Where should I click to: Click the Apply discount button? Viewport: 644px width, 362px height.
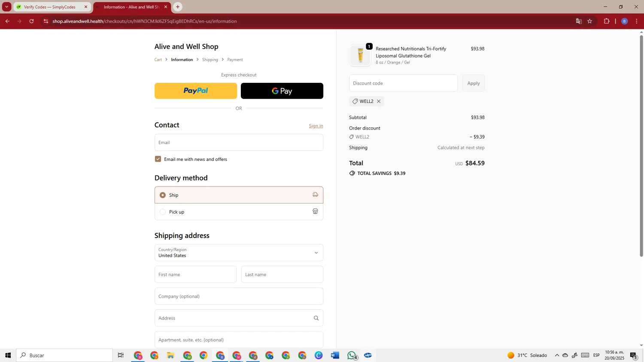coord(474,83)
